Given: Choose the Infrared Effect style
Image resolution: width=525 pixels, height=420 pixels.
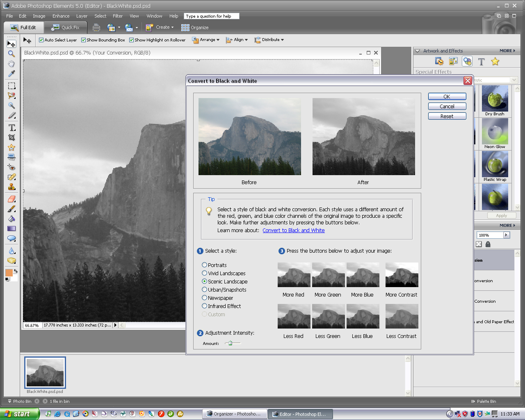Looking at the screenshot, I should pos(204,306).
